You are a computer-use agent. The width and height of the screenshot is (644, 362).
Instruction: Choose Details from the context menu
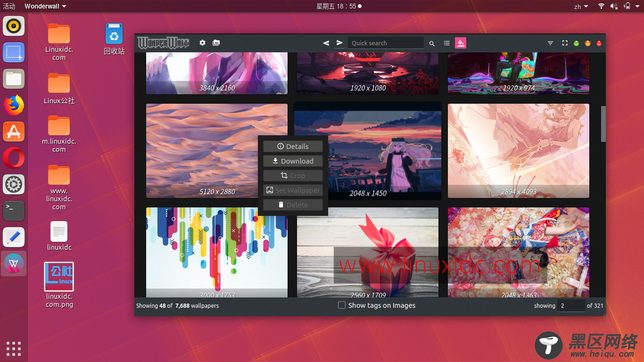coord(293,147)
